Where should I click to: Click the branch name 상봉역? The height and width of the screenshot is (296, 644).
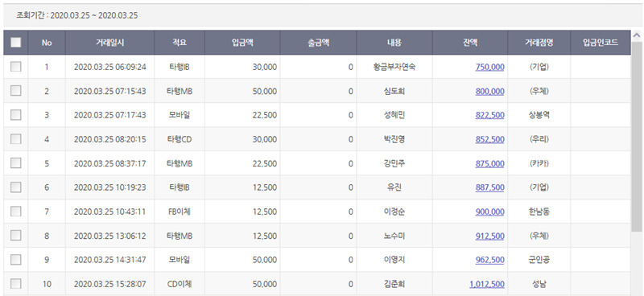pyautogui.click(x=539, y=115)
